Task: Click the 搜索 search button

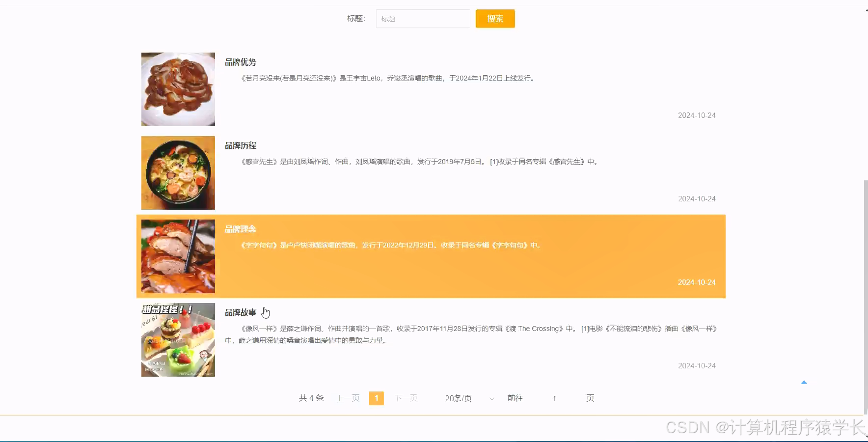Action: coord(494,18)
